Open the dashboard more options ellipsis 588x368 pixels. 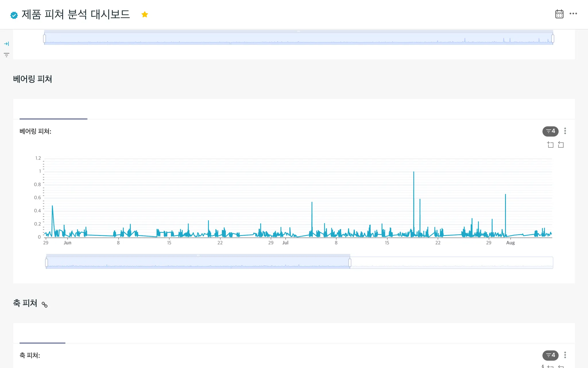573,14
